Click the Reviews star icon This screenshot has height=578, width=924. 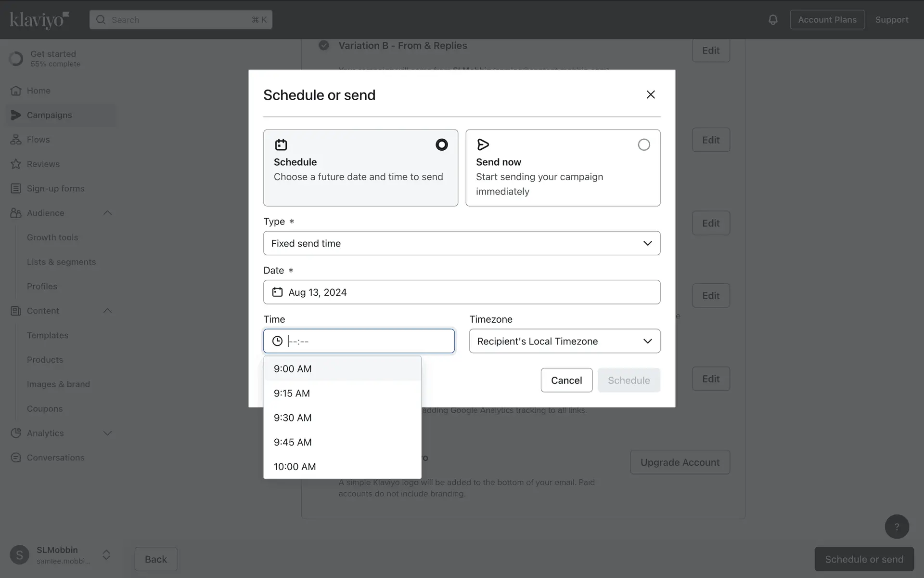(16, 164)
